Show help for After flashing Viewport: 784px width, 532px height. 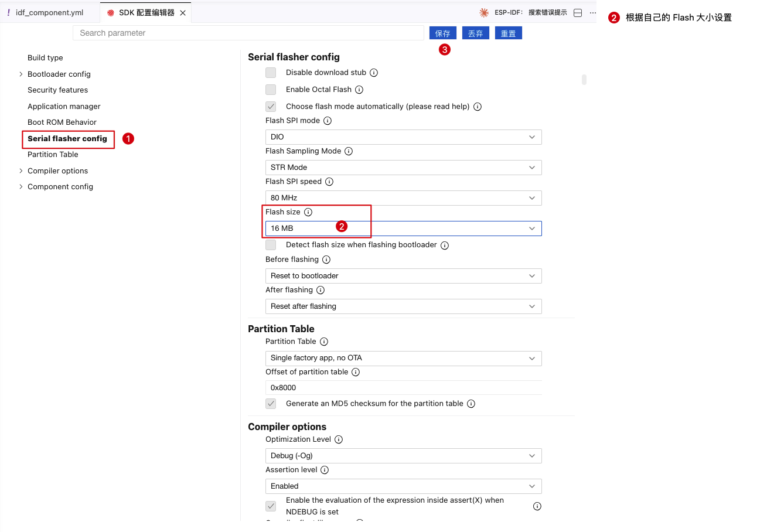tap(321, 290)
